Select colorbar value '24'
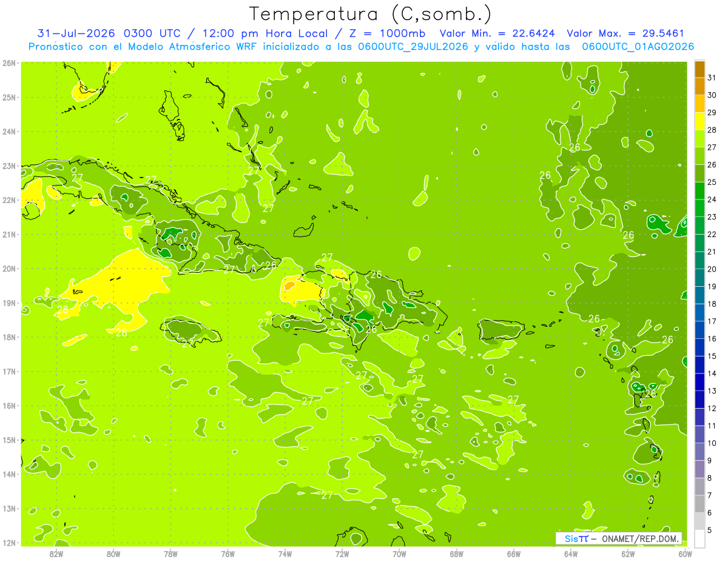 pyautogui.click(x=712, y=199)
